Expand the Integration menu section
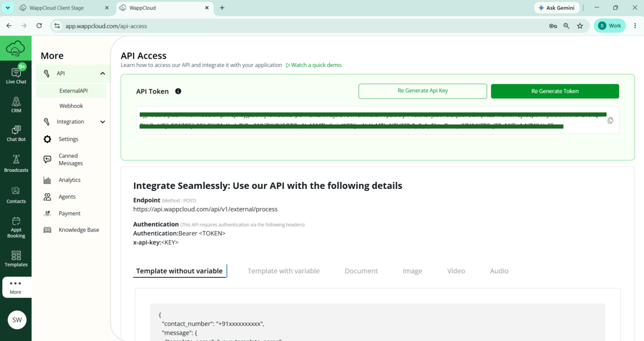 pyautogui.click(x=102, y=122)
